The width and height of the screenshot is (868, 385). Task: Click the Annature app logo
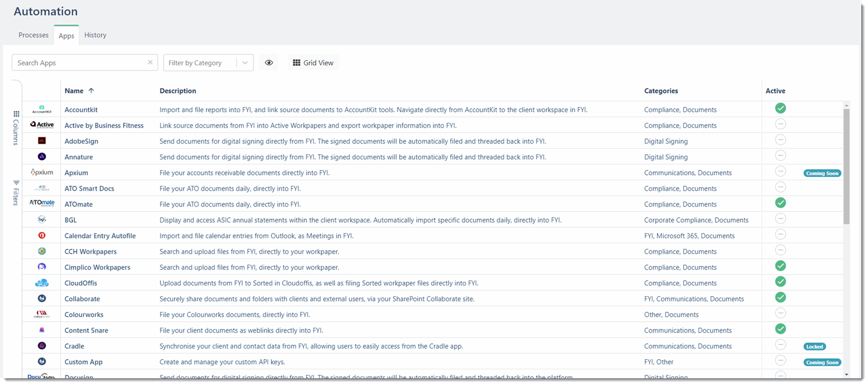point(42,156)
